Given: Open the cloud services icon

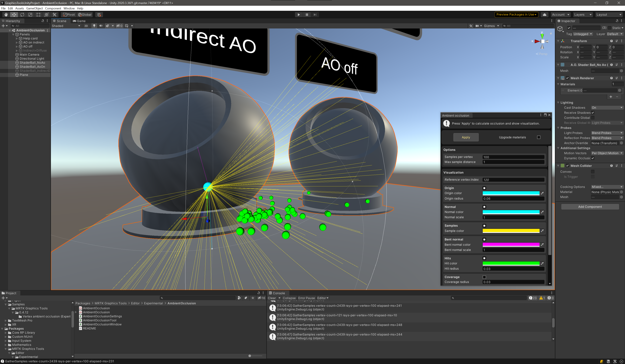Looking at the screenshot, I should click(x=544, y=15).
